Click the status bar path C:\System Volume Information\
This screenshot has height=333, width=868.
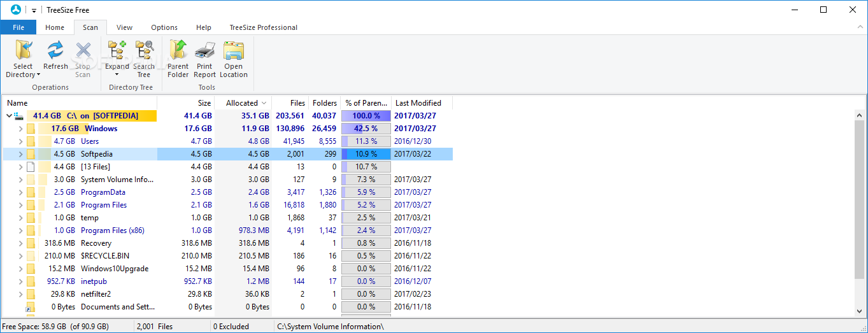click(x=330, y=327)
